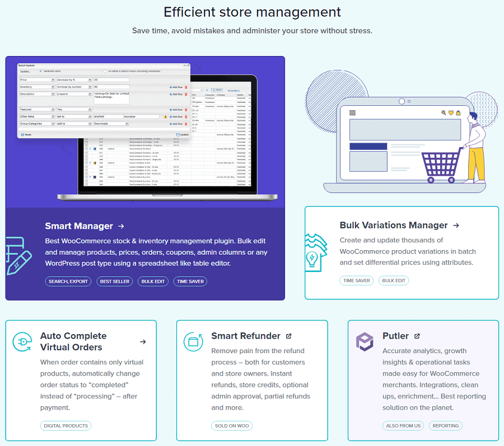Open the Putler title link

(395, 336)
